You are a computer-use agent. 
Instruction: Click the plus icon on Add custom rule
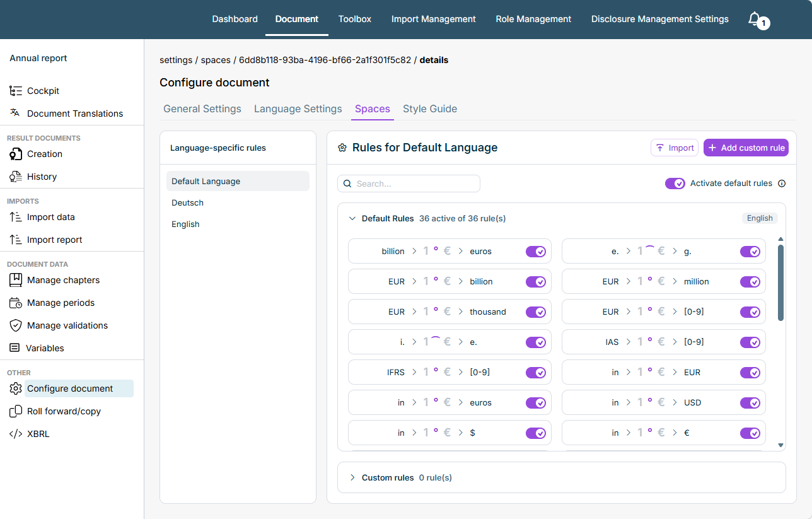(712, 148)
